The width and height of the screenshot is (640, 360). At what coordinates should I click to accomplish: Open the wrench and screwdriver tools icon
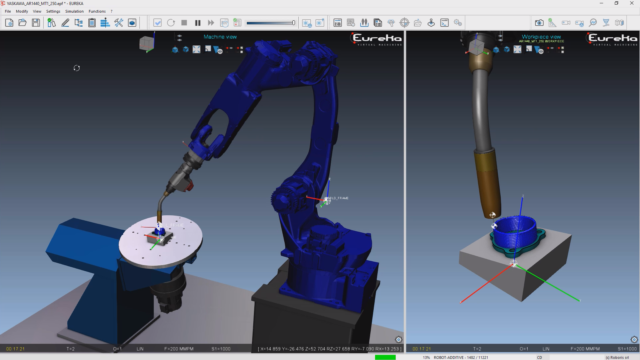click(118, 23)
